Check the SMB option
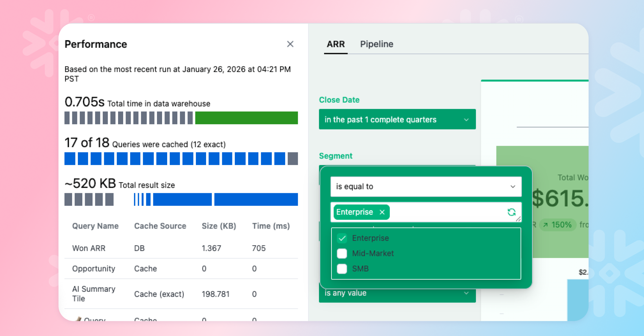Screen dimensions: 644x336 pos(342,269)
